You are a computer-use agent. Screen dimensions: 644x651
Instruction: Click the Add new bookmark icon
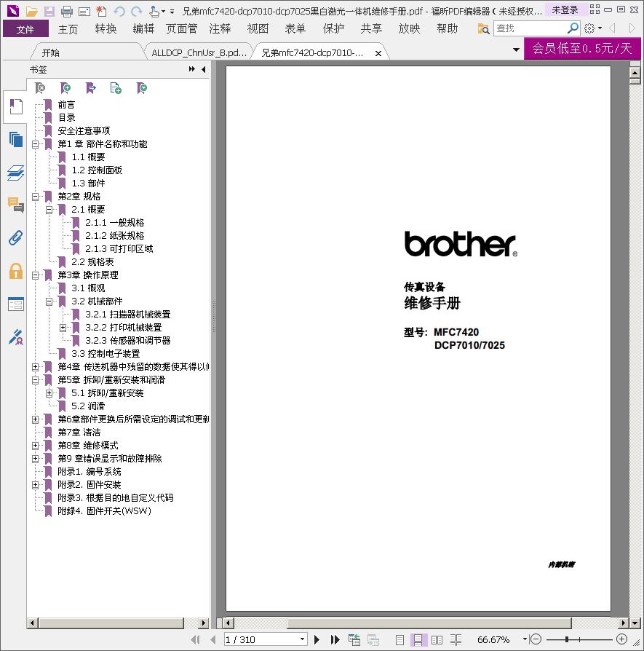pyautogui.click(x=65, y=88)
